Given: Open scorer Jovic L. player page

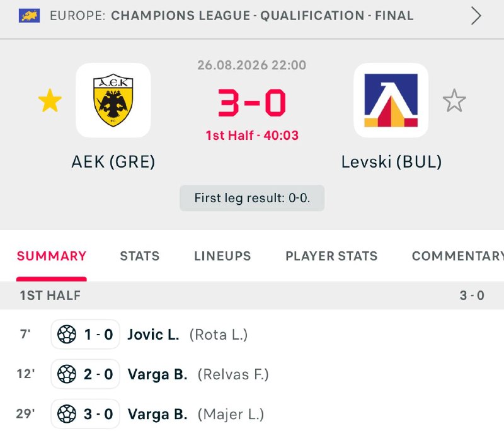Looking at the screenshot, I should point(153,335).
